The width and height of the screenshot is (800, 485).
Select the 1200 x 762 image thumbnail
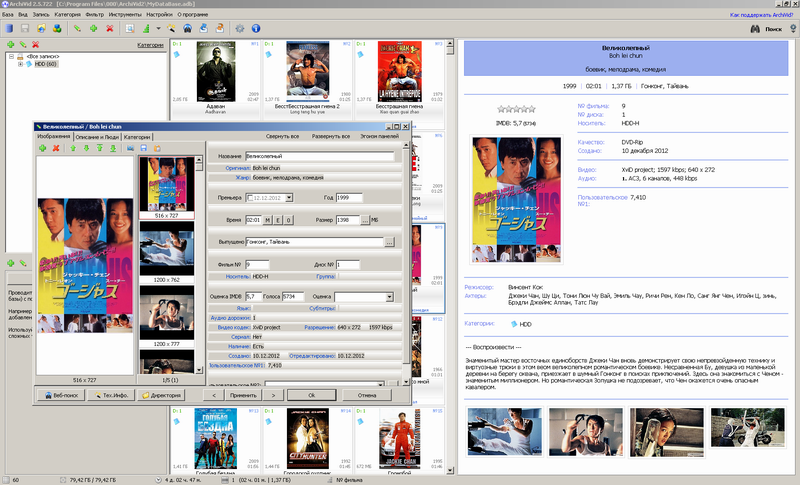166,251
